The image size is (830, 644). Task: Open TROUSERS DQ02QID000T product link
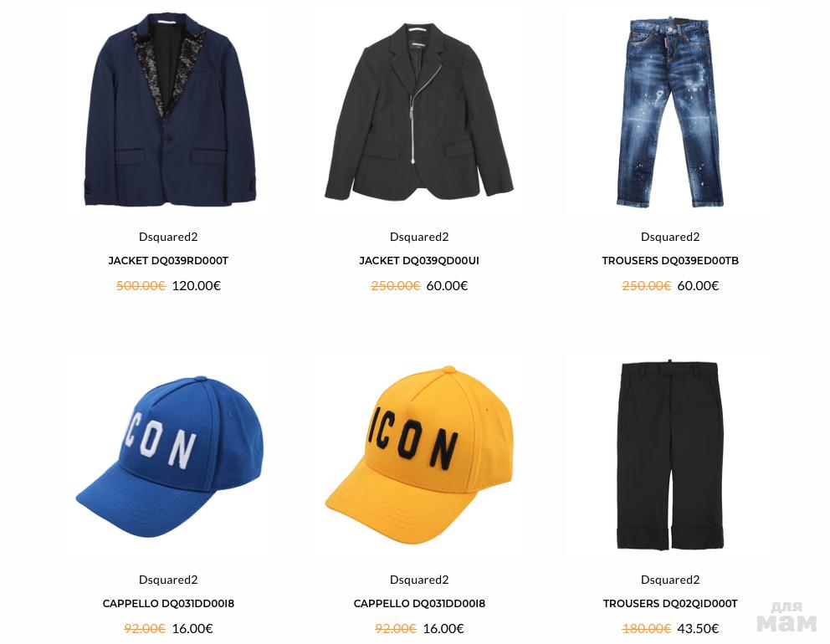pyautogui.click(x=670, y=603)
